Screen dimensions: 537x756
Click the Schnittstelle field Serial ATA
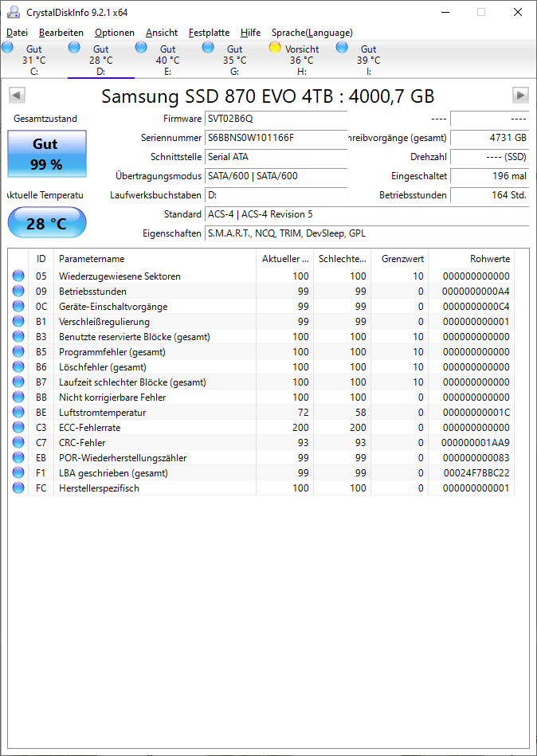click(x=276, y=157)
